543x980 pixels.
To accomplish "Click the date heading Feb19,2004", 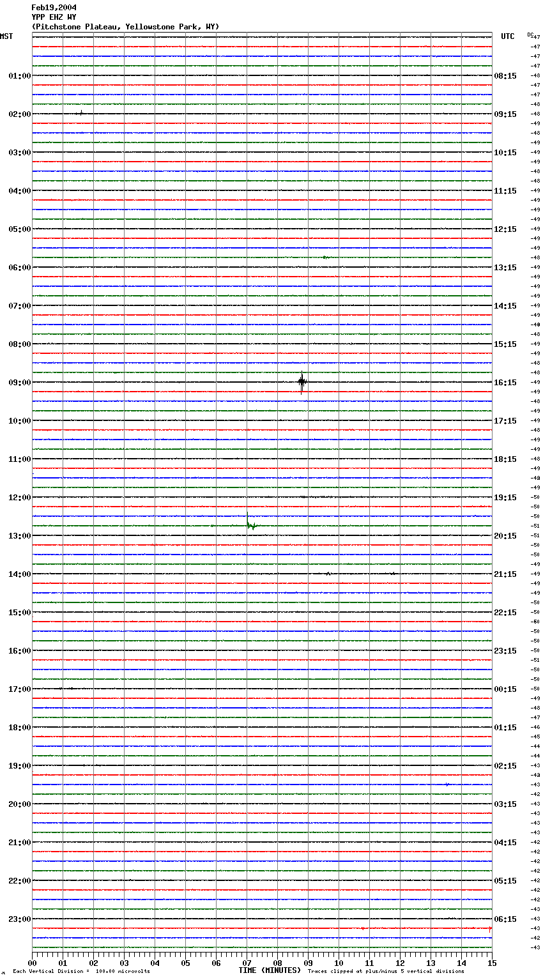I will [54, 8].
